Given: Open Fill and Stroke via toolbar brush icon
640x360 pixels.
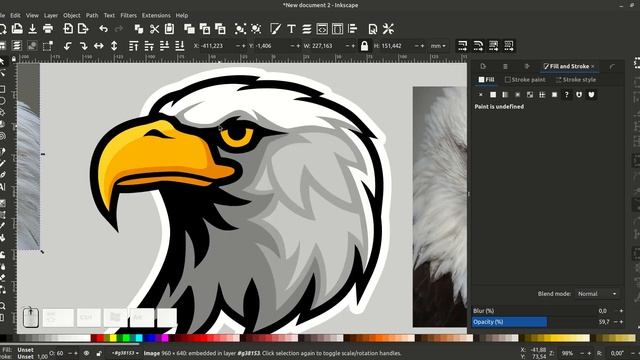Looking at the screenshot, I should tap(276, 29).
